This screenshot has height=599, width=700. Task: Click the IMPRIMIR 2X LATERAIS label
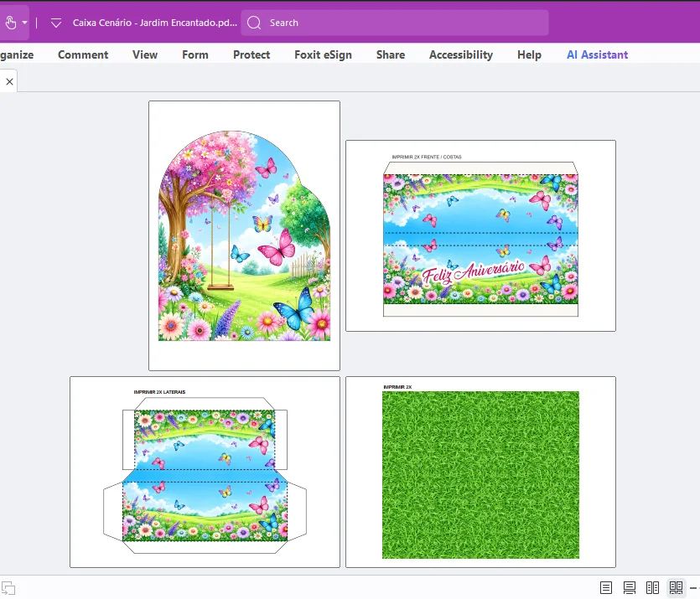tap(159, 392)
